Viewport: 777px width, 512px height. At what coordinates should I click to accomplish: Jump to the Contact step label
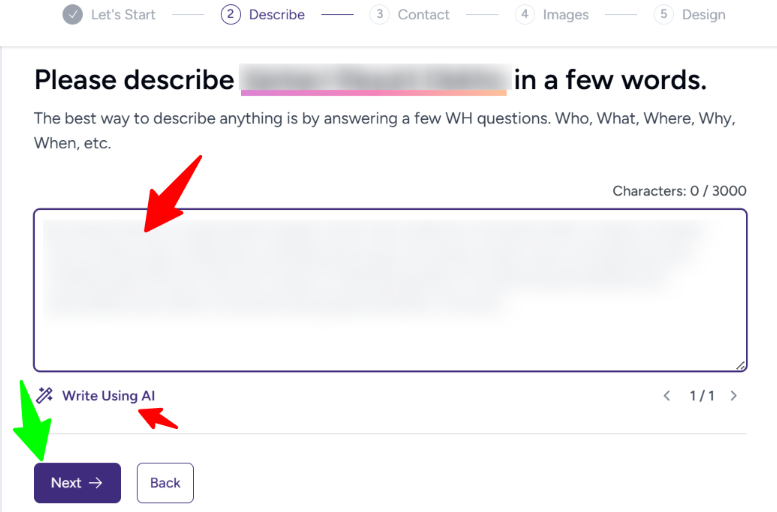422,15
